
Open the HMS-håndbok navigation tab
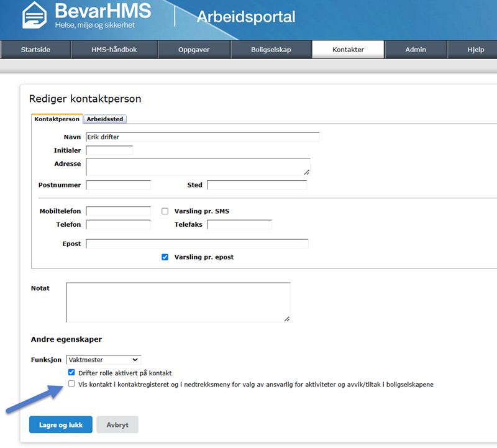point(114,50)
